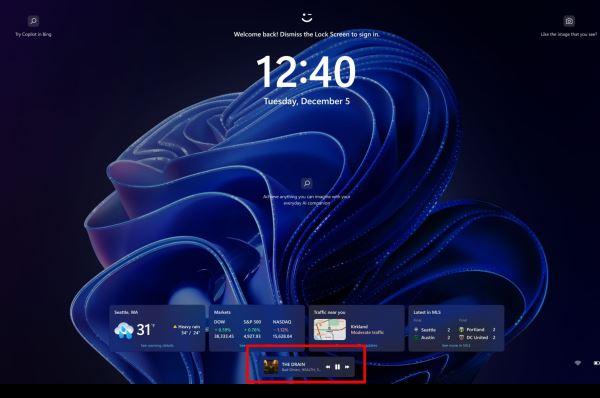Open the 'Traffic near you' card heading
Viewport: 600px width, 398px height.
tap(329, 312)
